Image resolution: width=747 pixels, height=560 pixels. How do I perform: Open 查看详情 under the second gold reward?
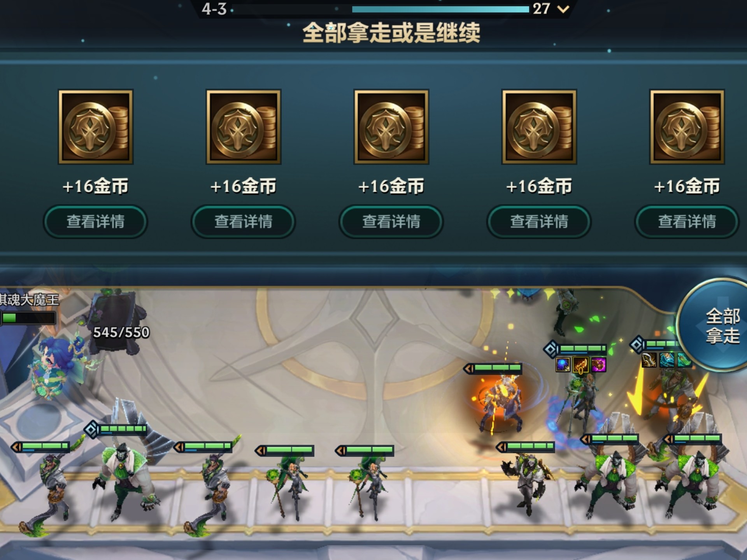pyautogui.click(x=243, y=222)
